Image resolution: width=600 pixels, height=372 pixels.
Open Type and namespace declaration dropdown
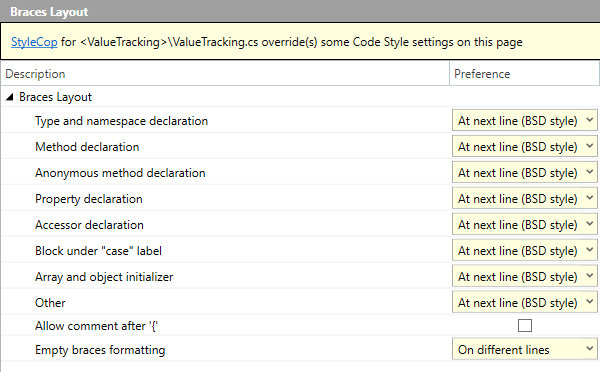(525, 121)
